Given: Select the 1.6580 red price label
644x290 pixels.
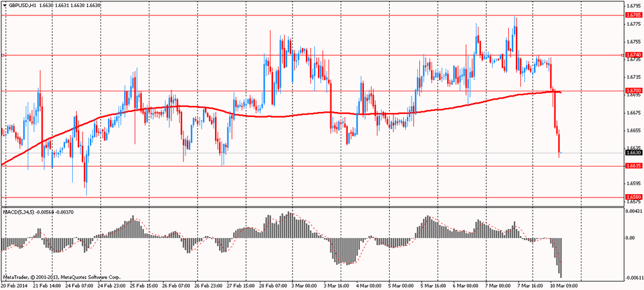Looking at the screenshot, I should tap(632, 197).
